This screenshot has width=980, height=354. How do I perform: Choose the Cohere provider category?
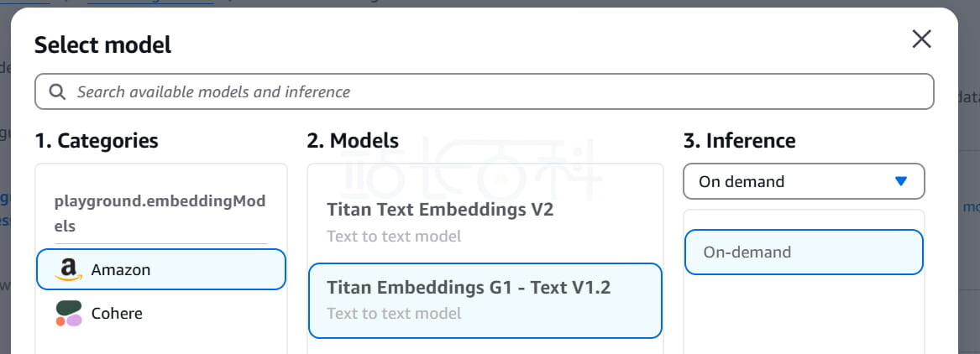click(117, 314)
